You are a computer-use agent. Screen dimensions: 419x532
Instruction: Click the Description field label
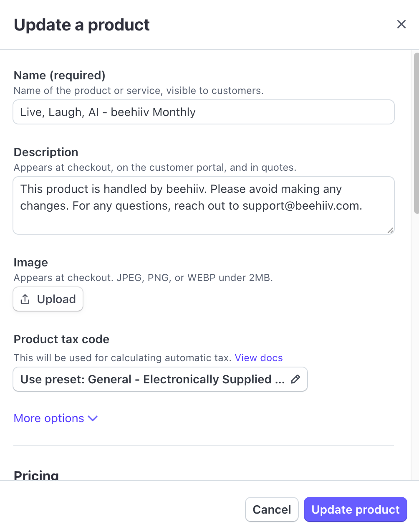point(46,152)
